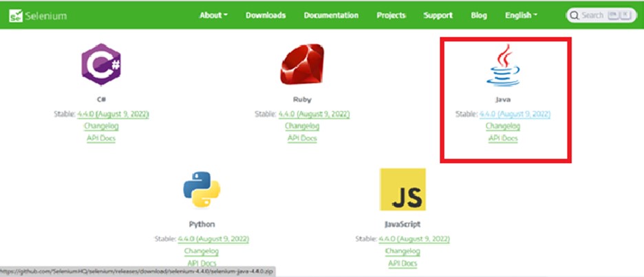Click the Ruby heading text
The width and height of the screenshot is (644, 277).
click(302, 100)
